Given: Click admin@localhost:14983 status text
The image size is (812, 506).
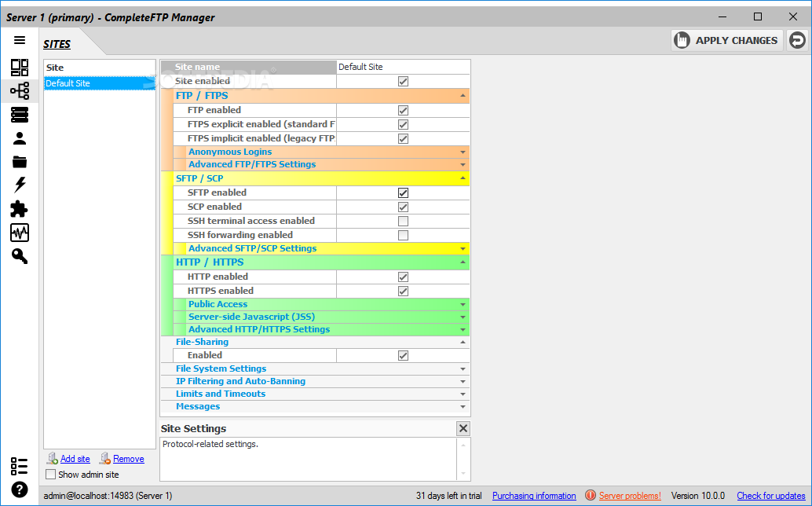Looking at the screenshot, I should tap(108, 496).
